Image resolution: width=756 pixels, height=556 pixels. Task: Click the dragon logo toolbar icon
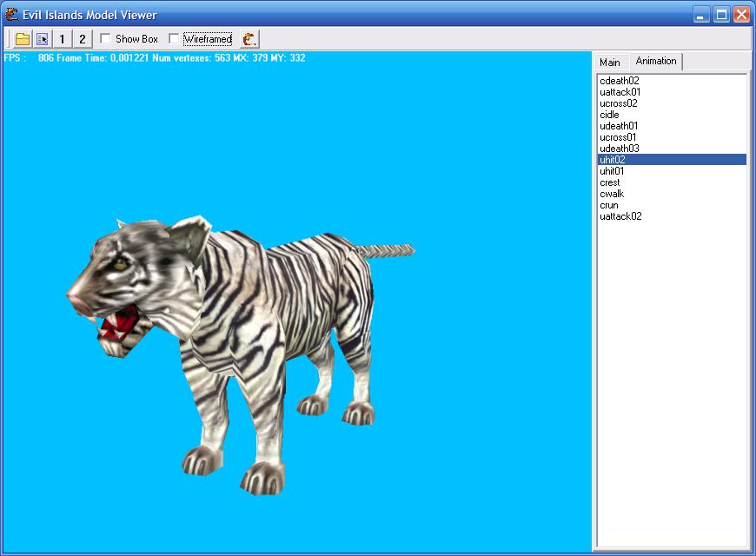click(x=249, y=39)
